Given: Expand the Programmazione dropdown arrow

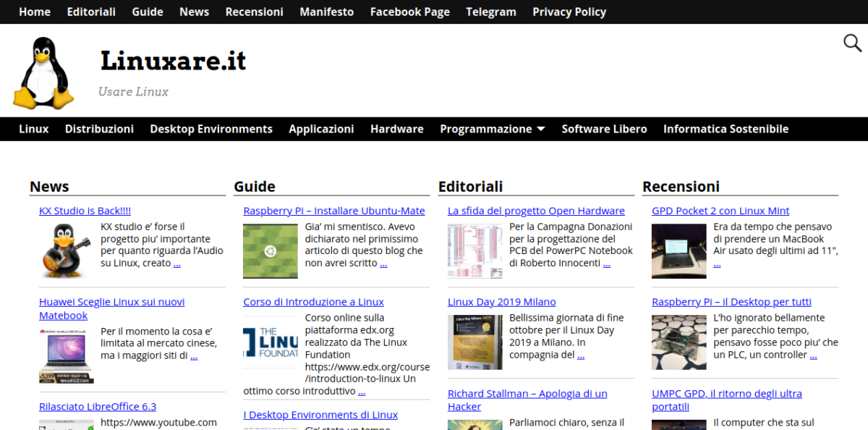Looking at the screenshot, I should 540,129.
